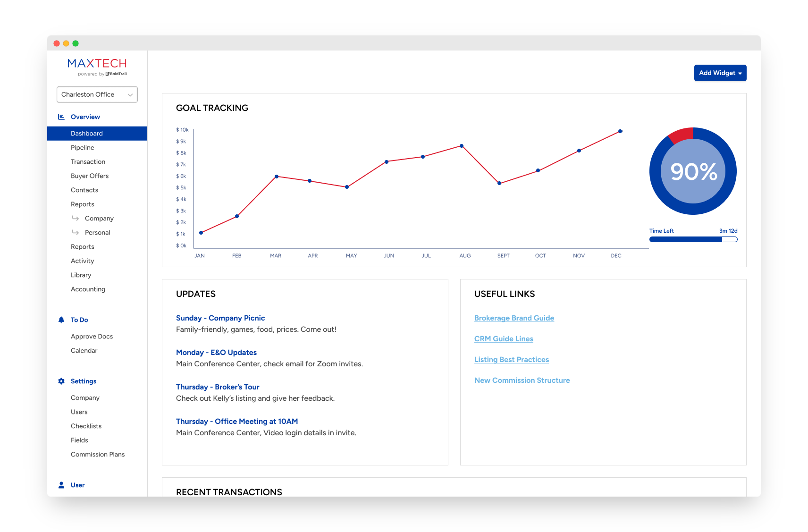This screenshot has width=808, height=532.
Task: Open the Pipeline menu item
Action: coord(83,148)
